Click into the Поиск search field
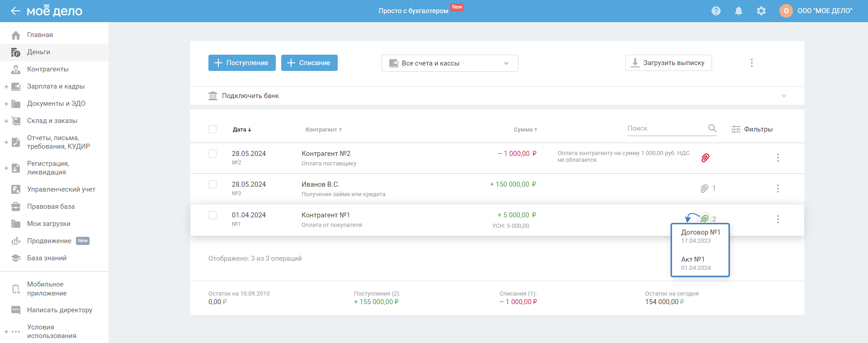Image resolution: width=868 pixels, height=343 pixels. tap(667, 128)
